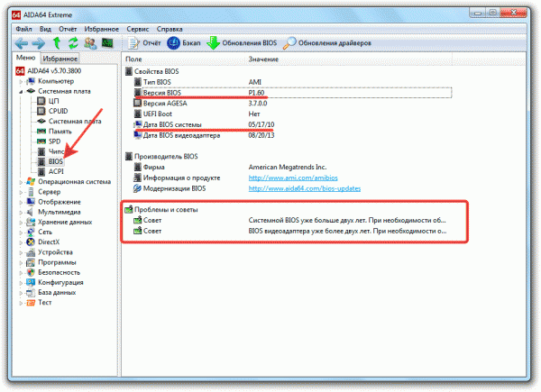541x392 pixels.
Task: Collapse the Системная плата tree node
Action: pyautogui.click(x=21, y=92)
